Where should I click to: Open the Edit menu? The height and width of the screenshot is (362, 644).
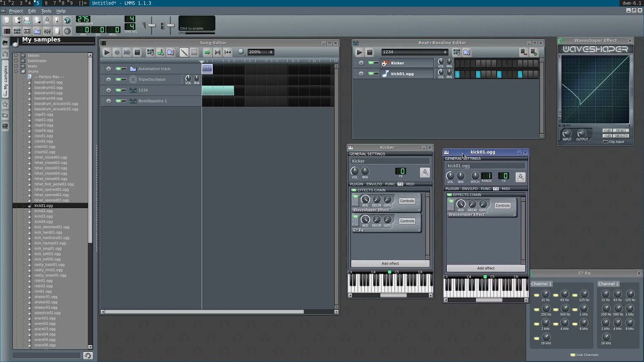pos(32,11)
